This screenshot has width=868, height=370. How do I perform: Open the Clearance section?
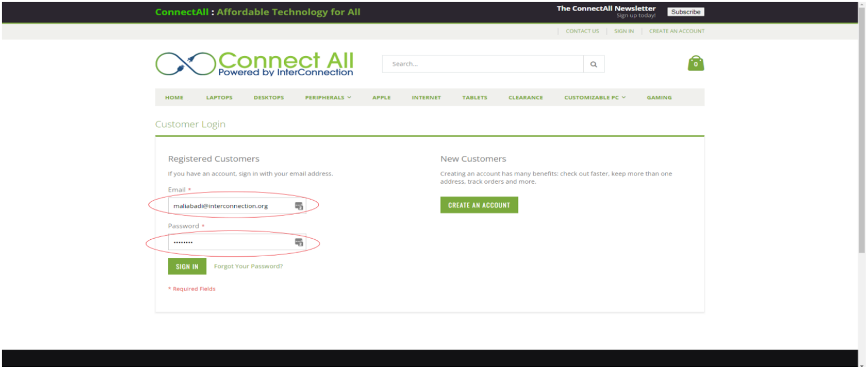point(526,97)
